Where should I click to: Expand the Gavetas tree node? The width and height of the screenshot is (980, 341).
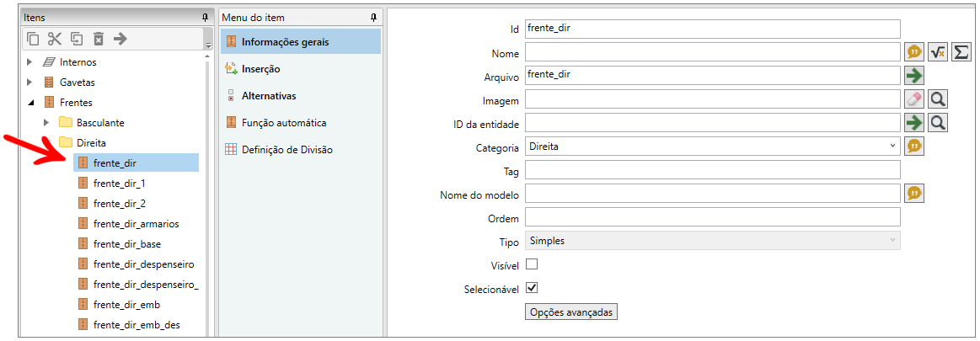(x=29, y=83)
